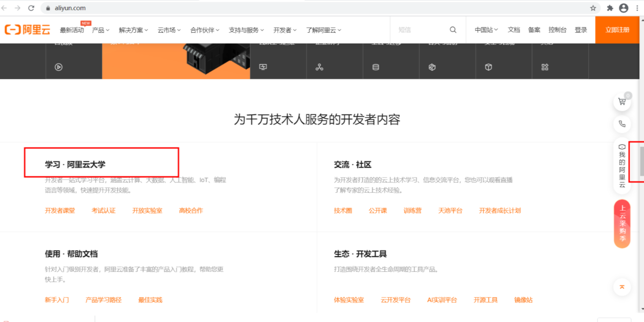This screenshot has height=322, width=644.
Task: Expand the 解决方案 dropdown menu
Action: click(134, 30)
